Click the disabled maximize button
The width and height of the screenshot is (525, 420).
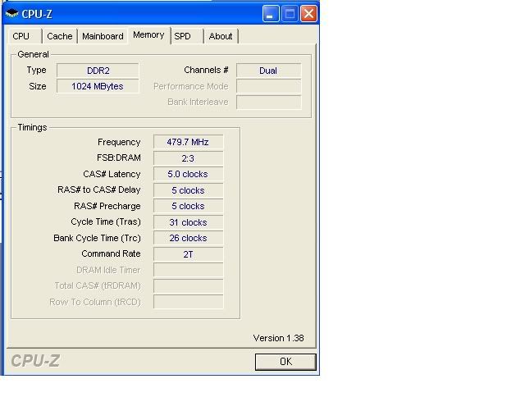(290, 14)
